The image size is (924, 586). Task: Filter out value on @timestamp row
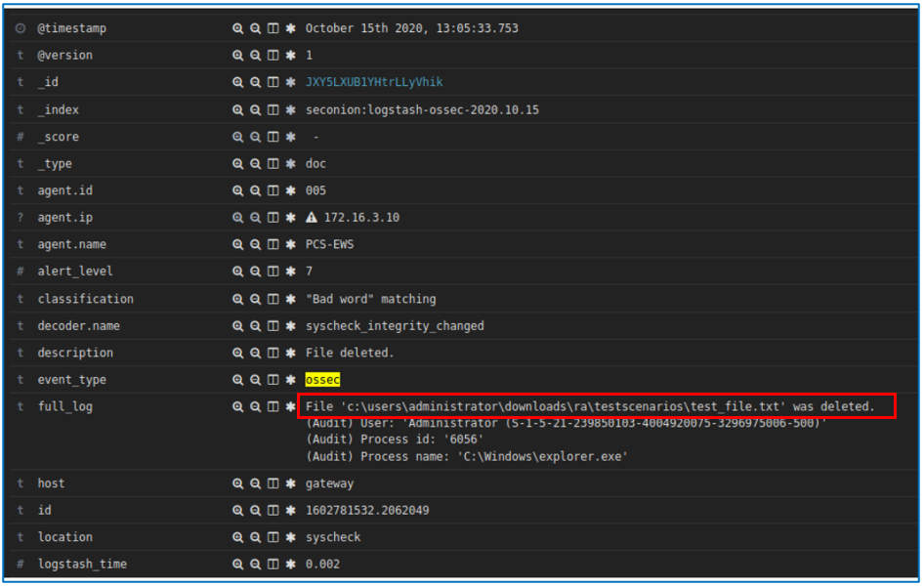click(x=255, y=28)
